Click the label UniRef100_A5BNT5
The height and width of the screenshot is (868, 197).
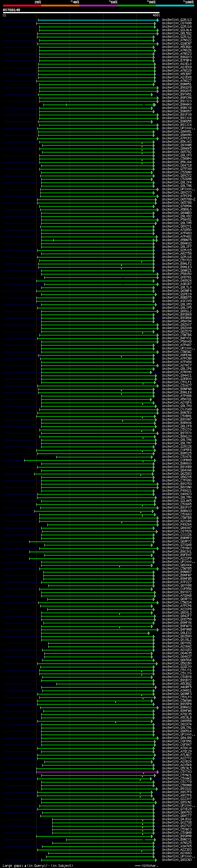tap(177, 240)
